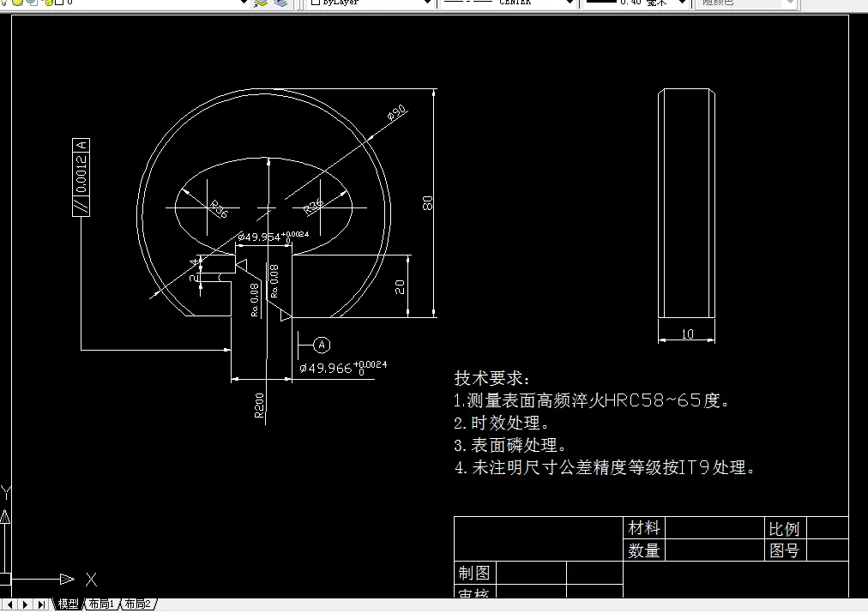Expand the lineweight 0.40 毫米 dropdown
This screenshot has width=868, height=613.
(682, 3)
